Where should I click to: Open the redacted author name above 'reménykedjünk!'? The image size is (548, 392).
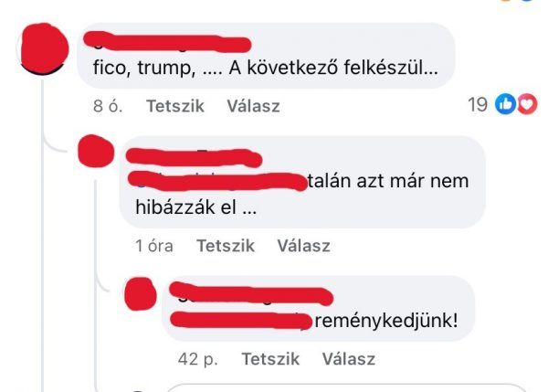251,294
